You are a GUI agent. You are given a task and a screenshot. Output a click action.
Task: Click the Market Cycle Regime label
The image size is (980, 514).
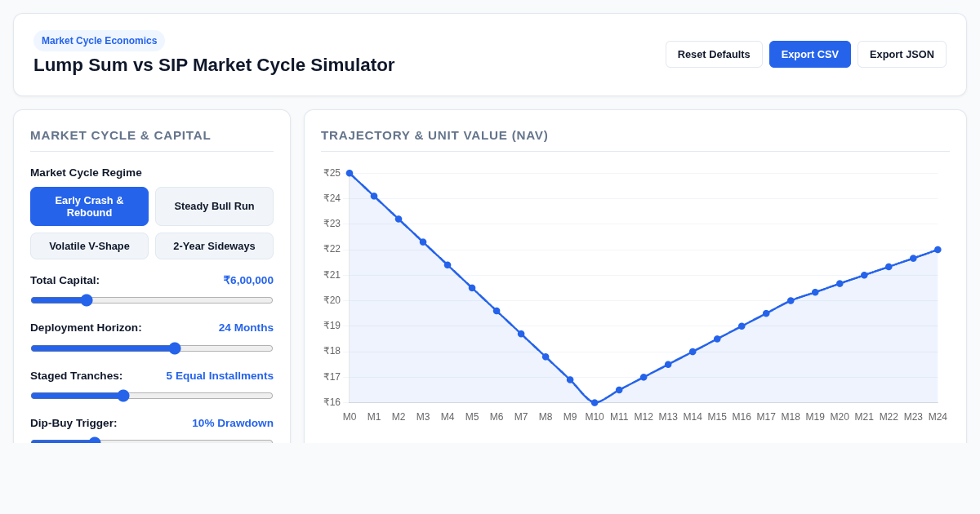tap(86, 173)
